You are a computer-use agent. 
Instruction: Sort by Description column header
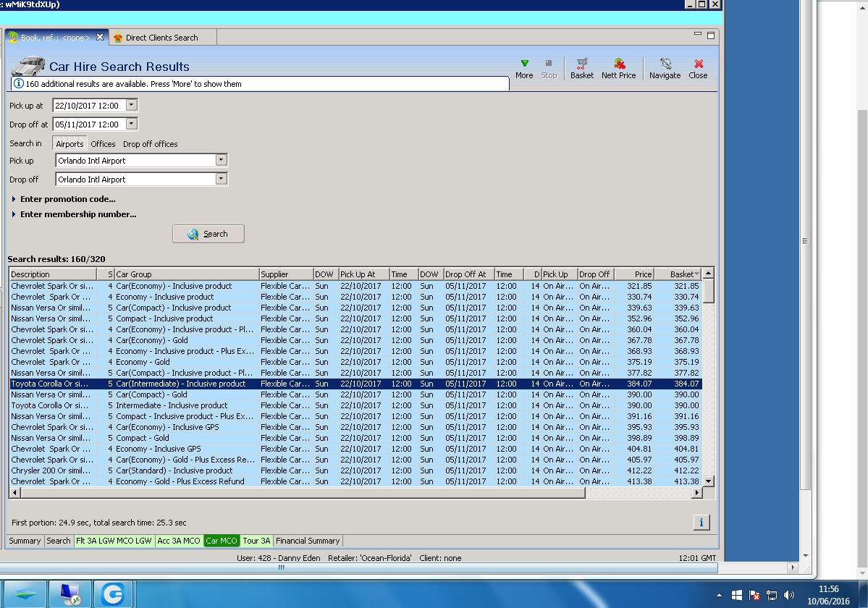[53, 274]
